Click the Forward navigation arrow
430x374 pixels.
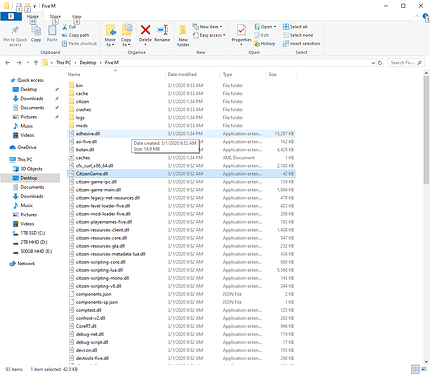(x=19, y=62)
